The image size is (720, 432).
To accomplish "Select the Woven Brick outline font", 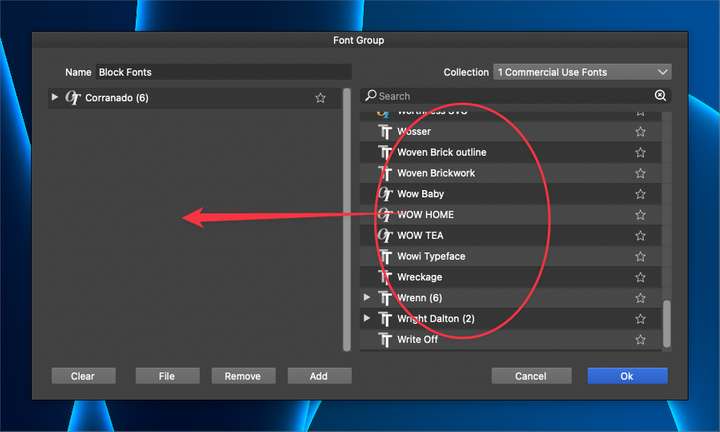I will (511, 152).
